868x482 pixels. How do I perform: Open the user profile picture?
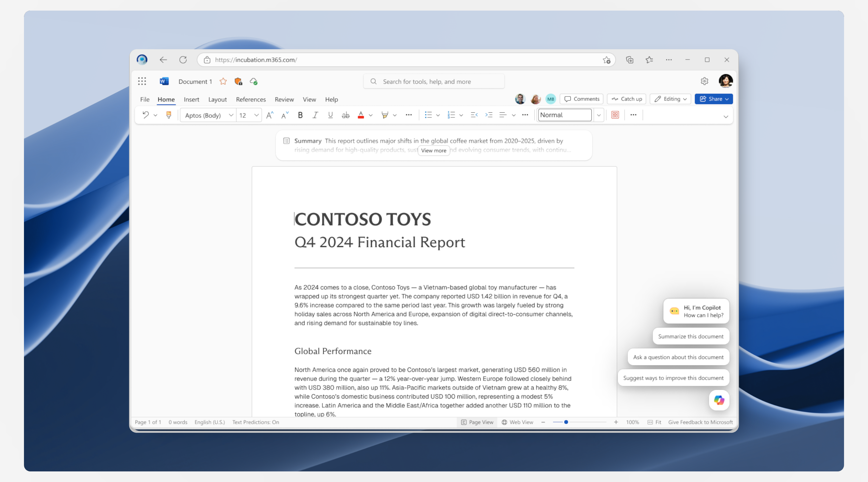(x=725, y=81)
